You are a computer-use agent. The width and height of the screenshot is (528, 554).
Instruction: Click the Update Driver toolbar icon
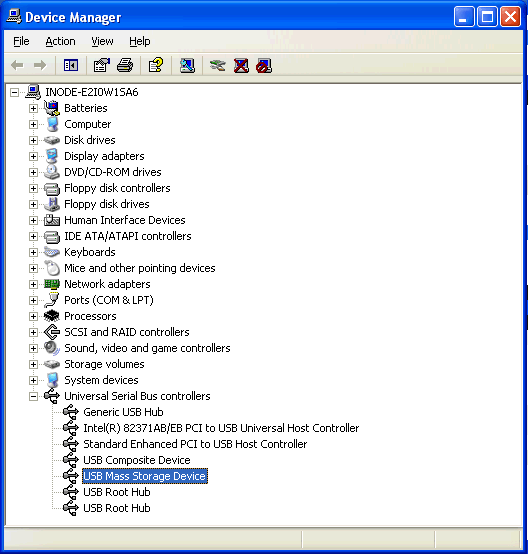(x=217, y=65)
